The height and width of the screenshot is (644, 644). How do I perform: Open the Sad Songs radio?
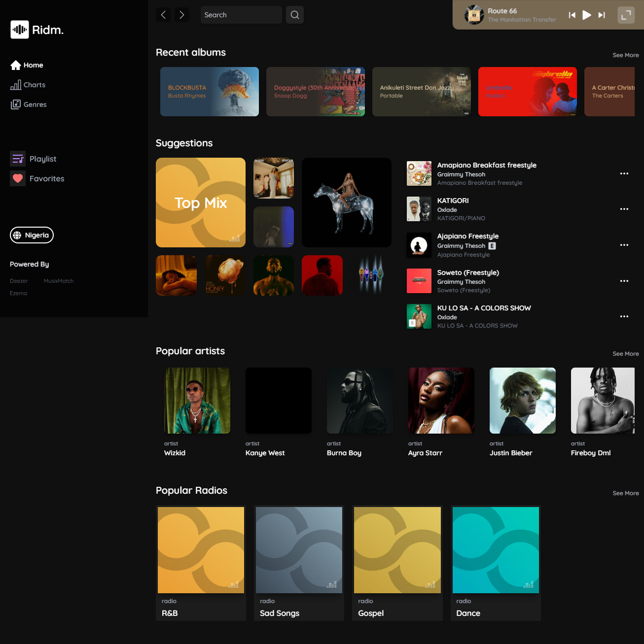[299, 563]
